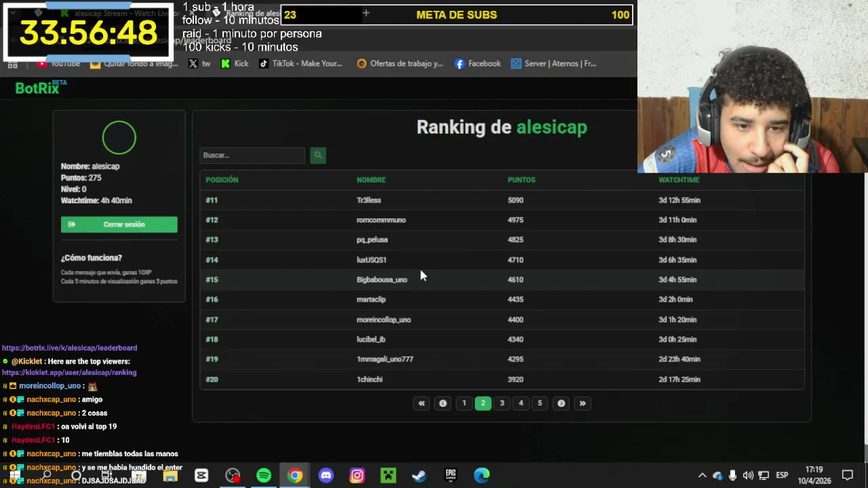This screenshot has height=488, width=868.
Task: Open Steam from the taskbar
Action: [419, 475]
